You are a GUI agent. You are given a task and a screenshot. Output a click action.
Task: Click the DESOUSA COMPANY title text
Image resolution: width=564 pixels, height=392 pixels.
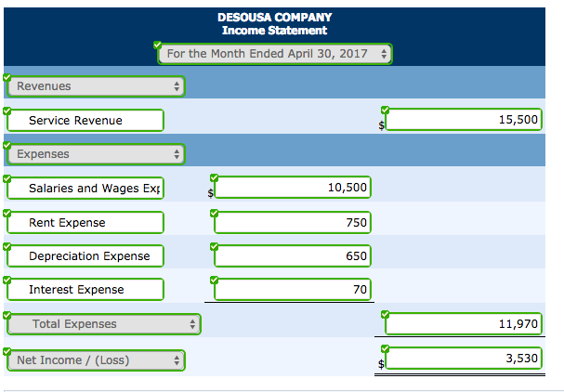(x=275, y=18)
